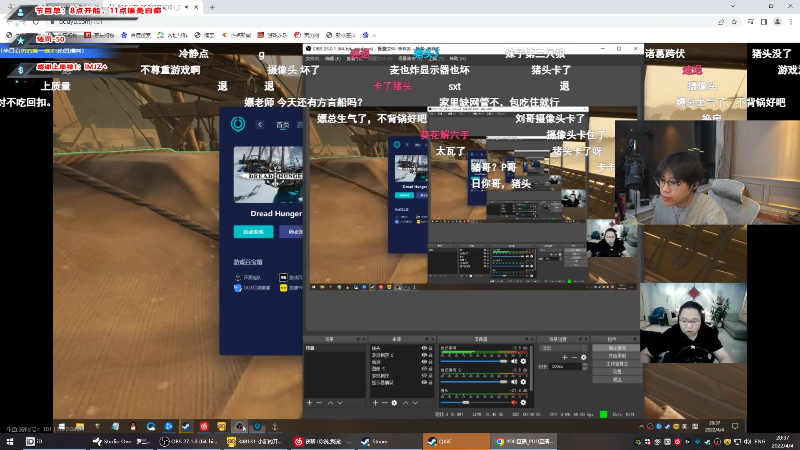Switch to 首页 tab in UU accelerator
The width and height of the screenshot is (800, 450).
(282, 124)
